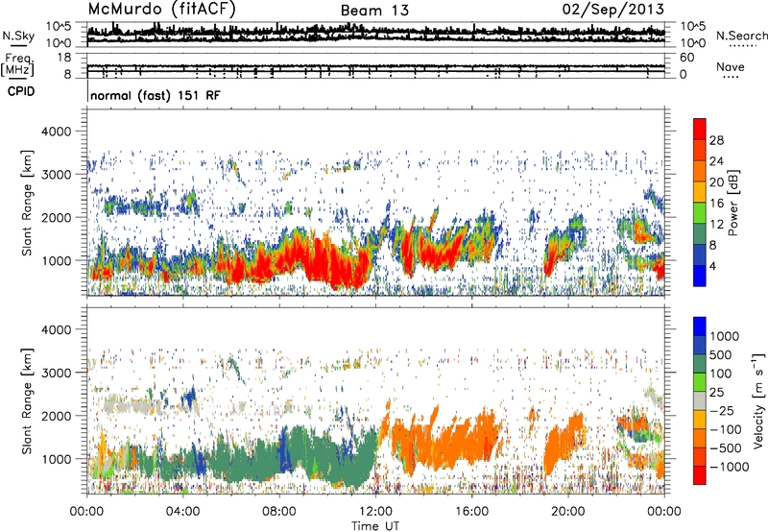The width and height of the screenshot is (768, 532).
Task: Click the Velocity [m s⁻¹] color bar label
Action: pos(758,400)
